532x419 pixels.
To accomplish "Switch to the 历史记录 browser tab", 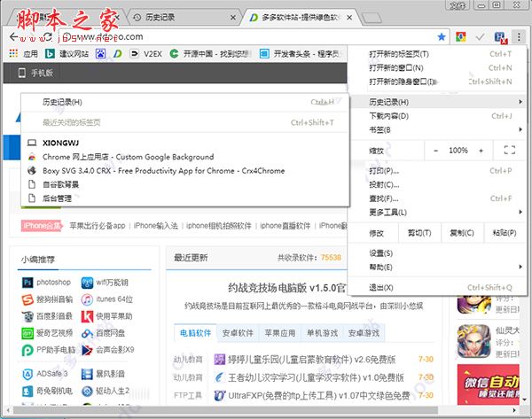I will (x=184, y=18).
